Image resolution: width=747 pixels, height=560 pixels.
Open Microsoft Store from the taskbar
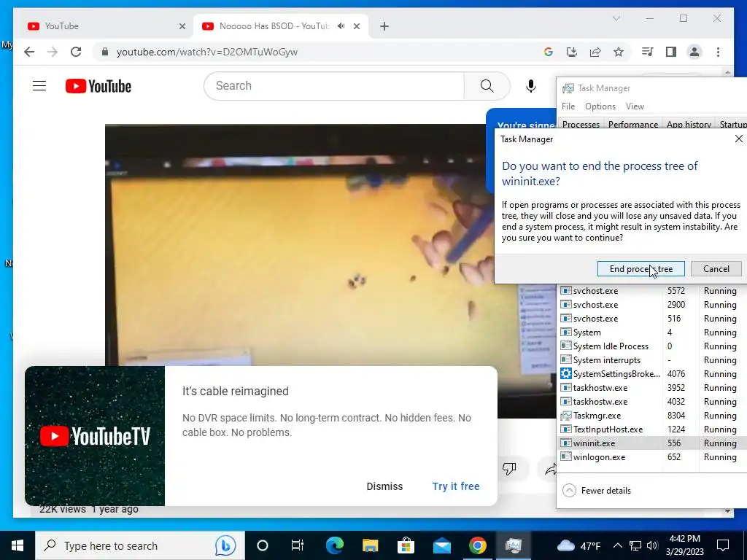tap(406, 545)
